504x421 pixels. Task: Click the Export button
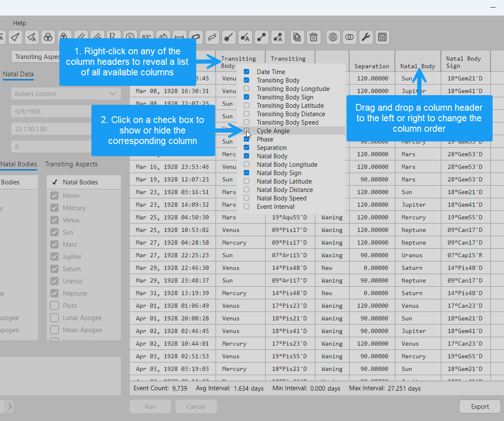pos(480,407)
